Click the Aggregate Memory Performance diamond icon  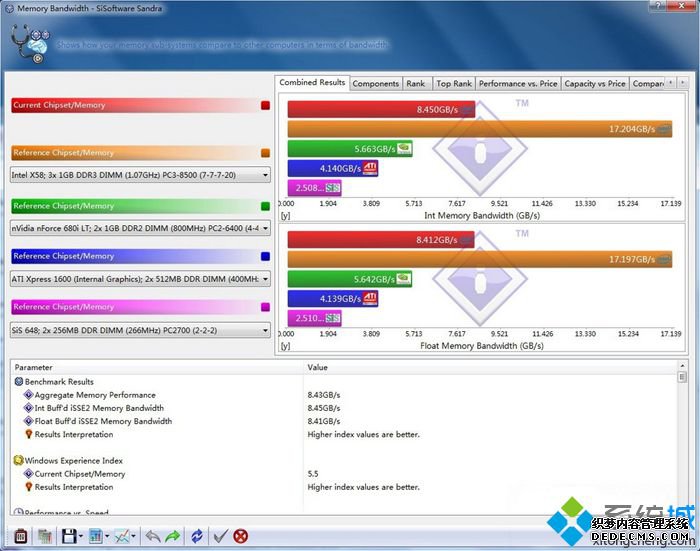point(29,395)
